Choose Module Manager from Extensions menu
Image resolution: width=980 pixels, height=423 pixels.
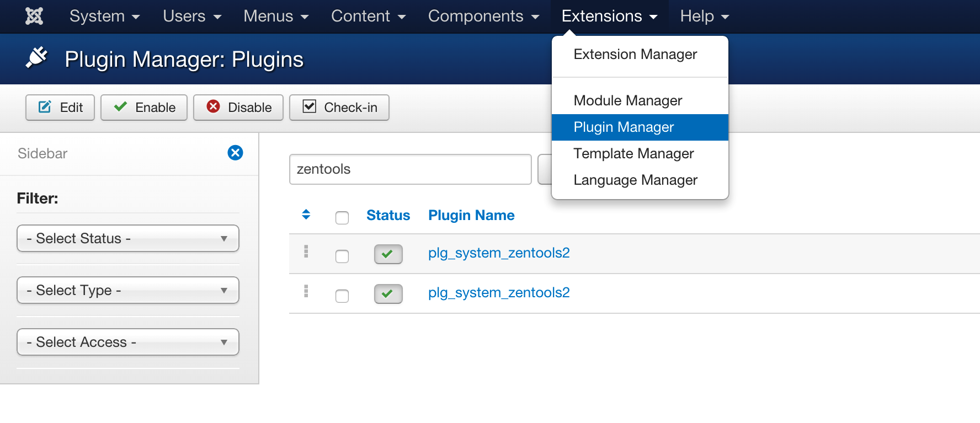640,100
